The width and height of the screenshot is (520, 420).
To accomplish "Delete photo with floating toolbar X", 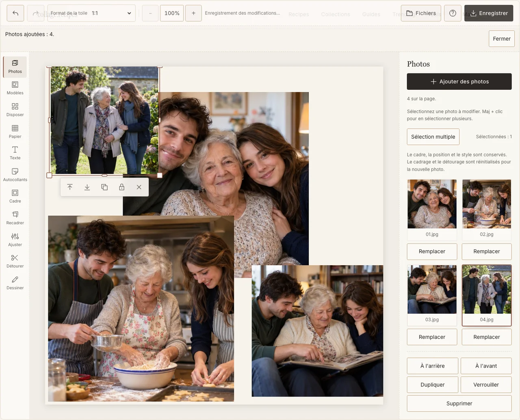I will click(139, 187).
